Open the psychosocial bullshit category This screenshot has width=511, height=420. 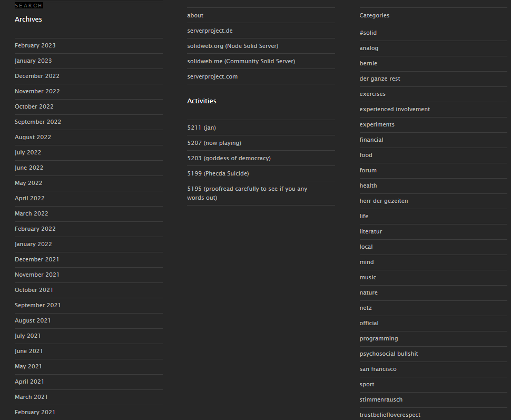tap(389, 354)
